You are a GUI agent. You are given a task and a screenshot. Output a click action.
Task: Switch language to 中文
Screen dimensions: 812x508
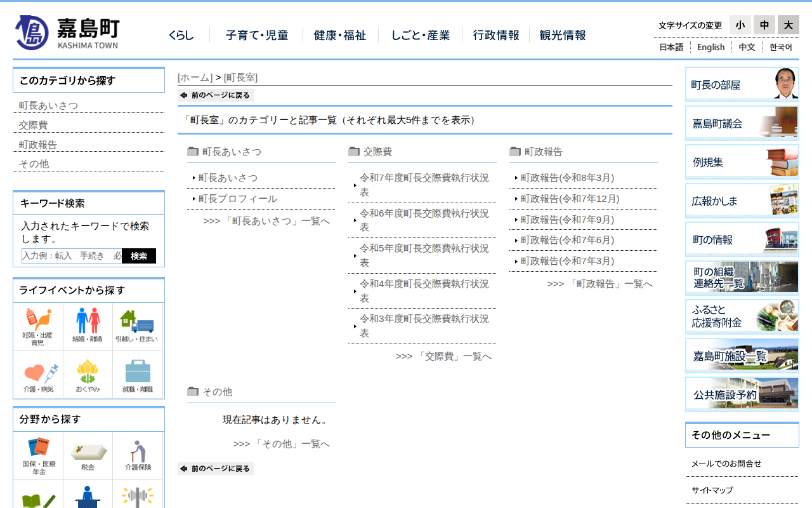tap(747, 47)
